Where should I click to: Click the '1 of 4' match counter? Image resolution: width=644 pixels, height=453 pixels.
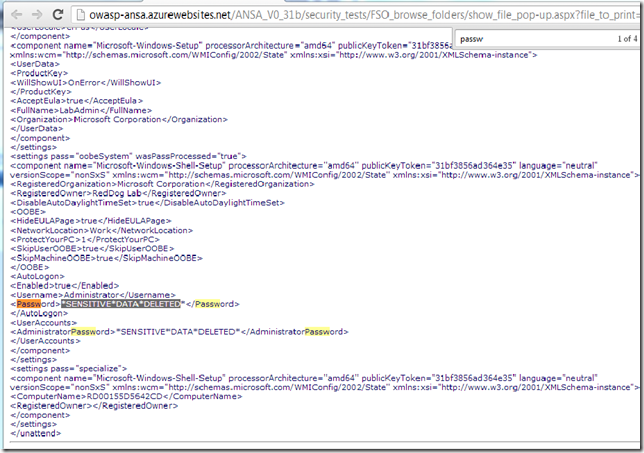[x=627, y=39]
